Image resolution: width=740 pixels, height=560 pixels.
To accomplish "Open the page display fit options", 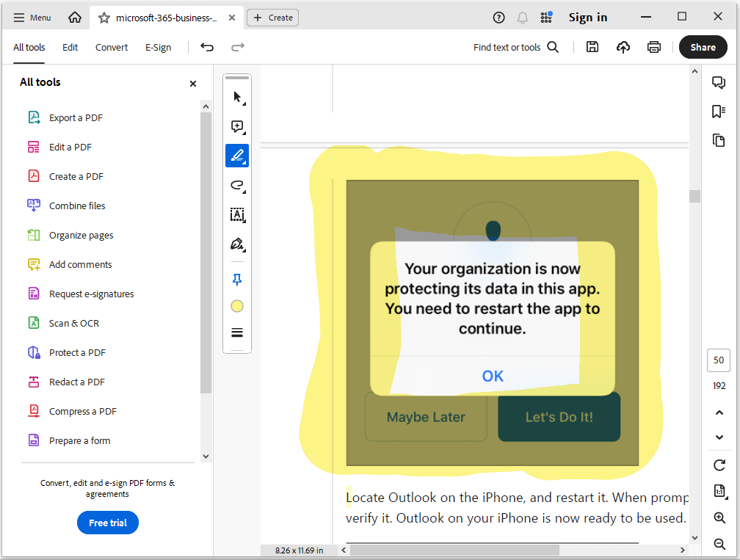I will [x=719, y=491].
